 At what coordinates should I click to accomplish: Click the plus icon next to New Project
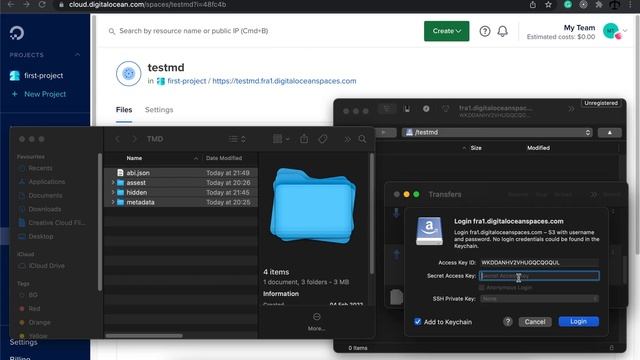pos(15,94)
